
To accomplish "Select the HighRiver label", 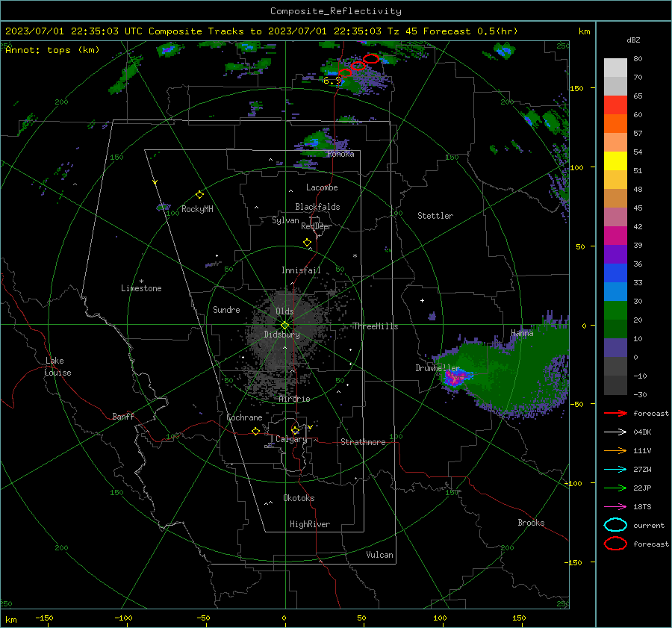I will [310, 524].
